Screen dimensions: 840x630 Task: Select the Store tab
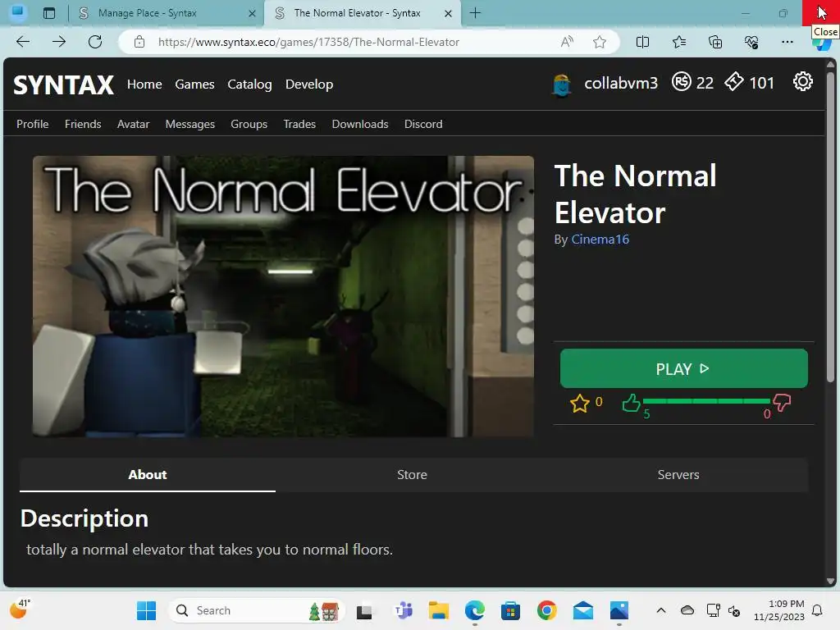coord(412,475)
